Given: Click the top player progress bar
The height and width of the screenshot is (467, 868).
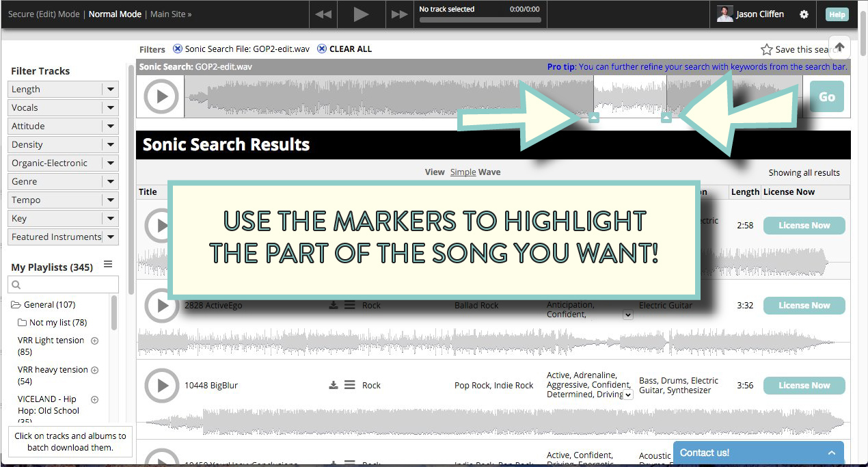Looking at the screenshot, I should 480,20.
